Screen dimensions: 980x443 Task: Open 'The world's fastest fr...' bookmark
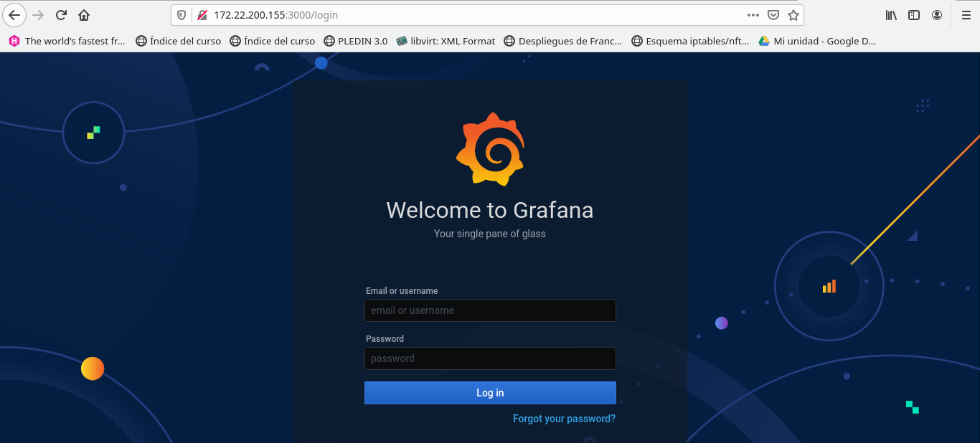67,41
